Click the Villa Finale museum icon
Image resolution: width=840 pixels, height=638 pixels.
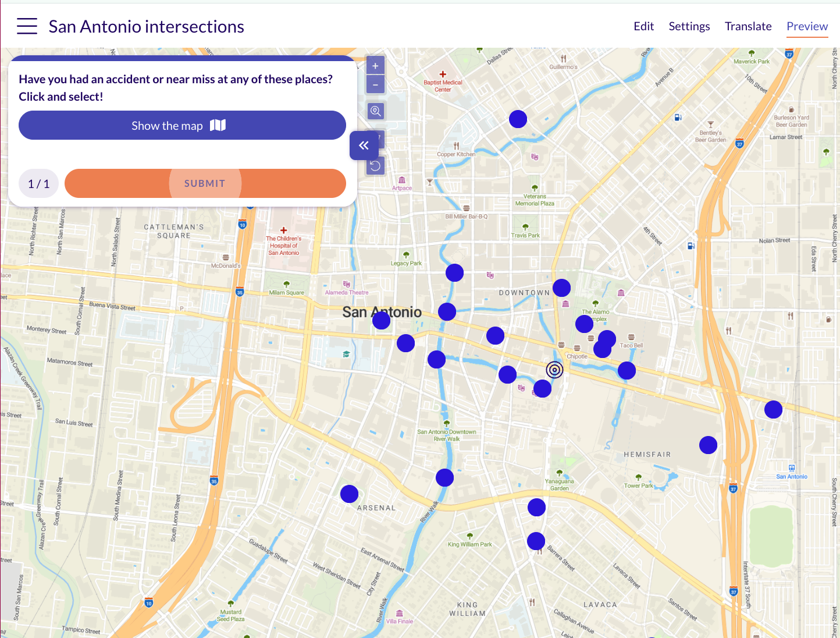click(x=399, y=614)
